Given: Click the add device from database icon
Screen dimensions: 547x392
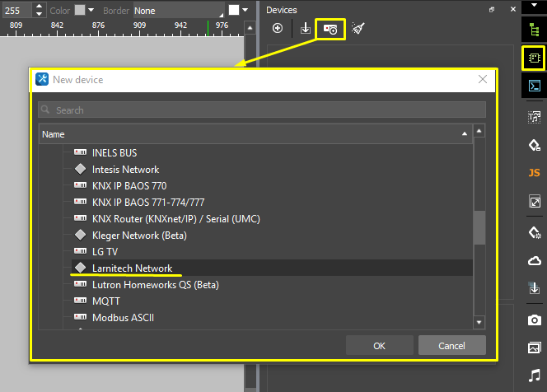Looking at the screenshot, I should tap(331, 29).
